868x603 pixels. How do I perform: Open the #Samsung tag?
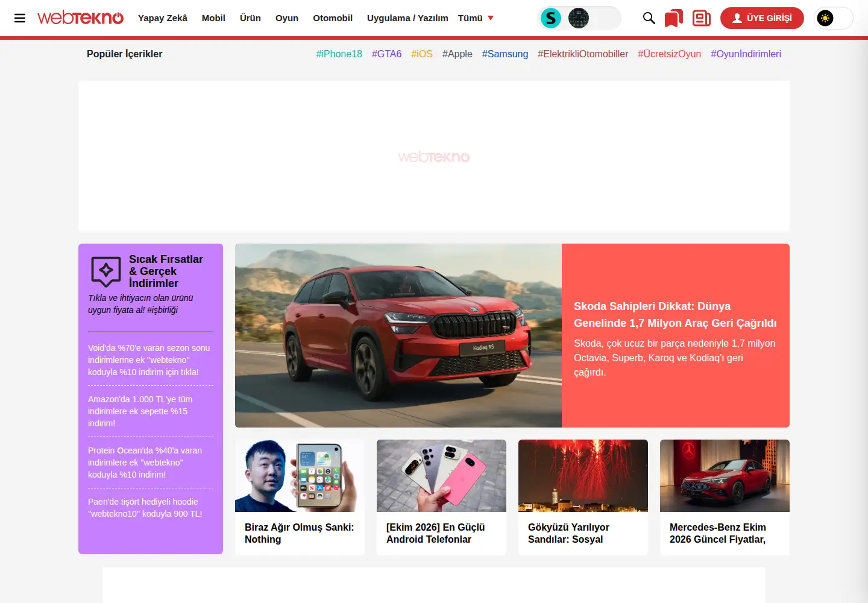pyautogui.click(x=505, y=54)
